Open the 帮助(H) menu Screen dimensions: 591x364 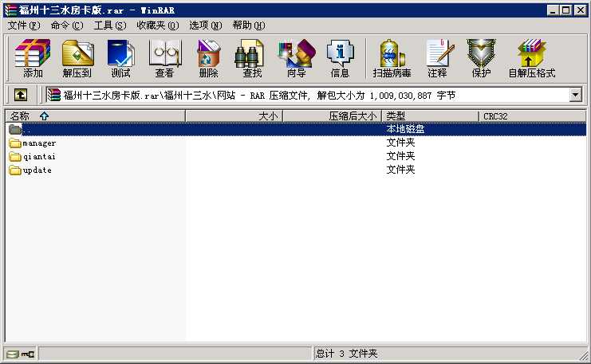(x=249, y=25)
